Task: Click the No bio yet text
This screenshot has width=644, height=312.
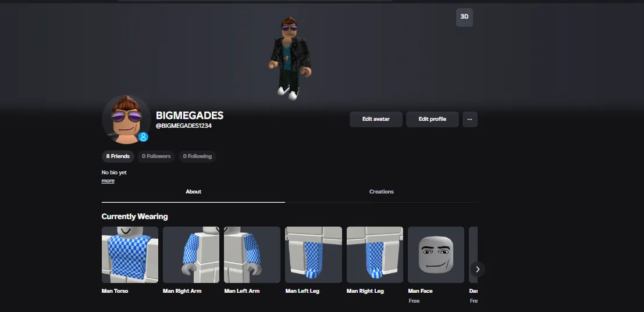Action: [x=114, y=173]
